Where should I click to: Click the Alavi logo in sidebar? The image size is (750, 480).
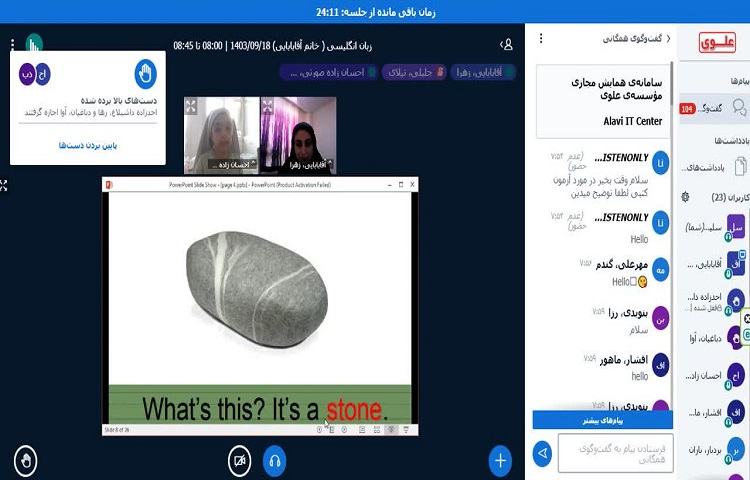pyautogui.click(x=717, y=43)
